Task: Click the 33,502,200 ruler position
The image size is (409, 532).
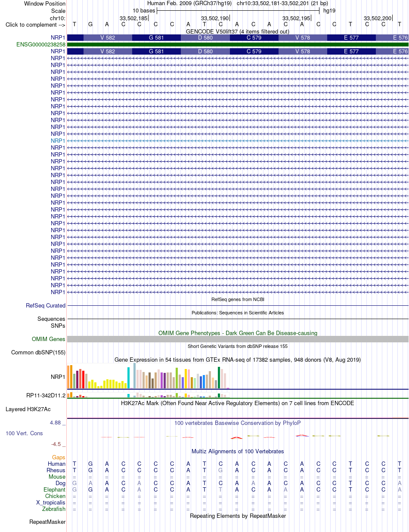Action: (x=378, y=18)
